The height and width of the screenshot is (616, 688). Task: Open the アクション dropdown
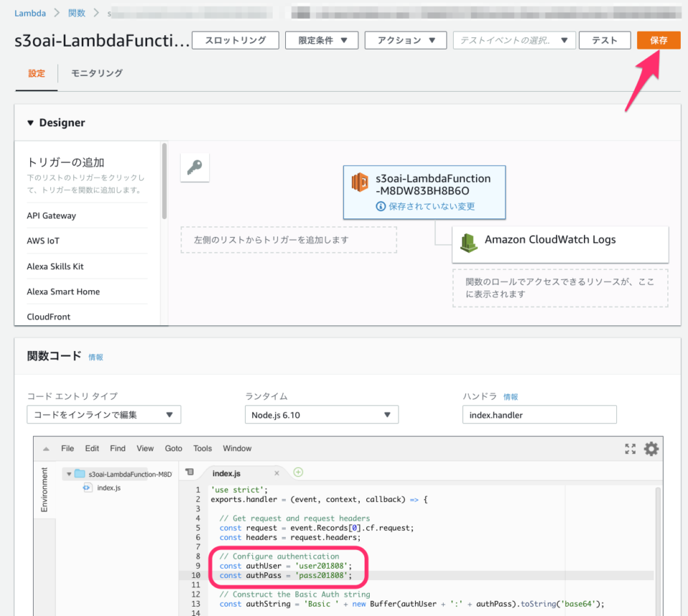coord(406,40)
